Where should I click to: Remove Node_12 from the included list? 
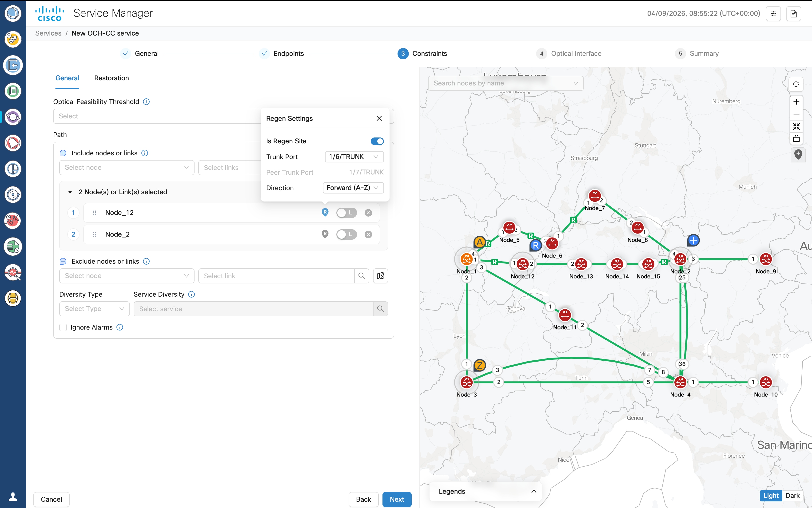(x=368, y=213)
